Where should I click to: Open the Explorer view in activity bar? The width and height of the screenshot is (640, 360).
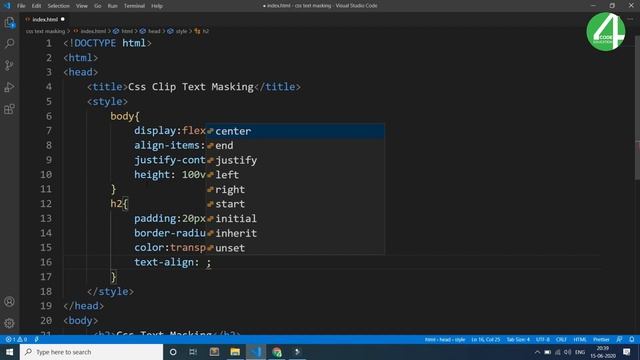pyautogui.click(x=9, y=23)
